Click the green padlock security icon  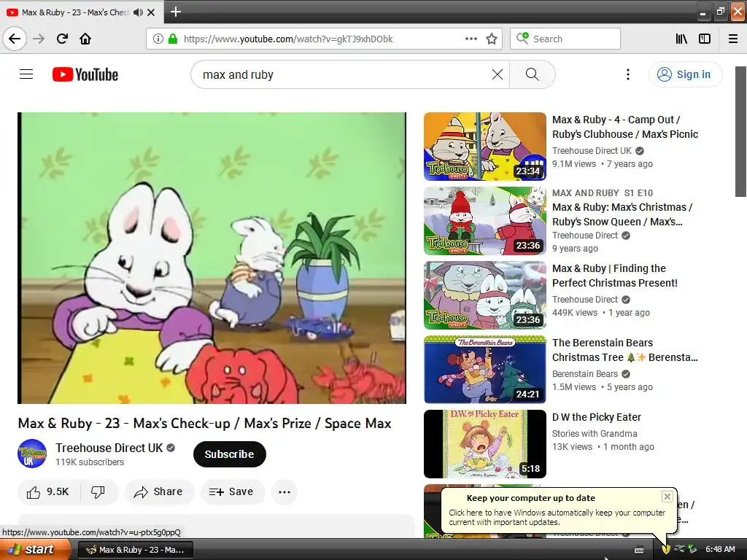tap(173, 39)
